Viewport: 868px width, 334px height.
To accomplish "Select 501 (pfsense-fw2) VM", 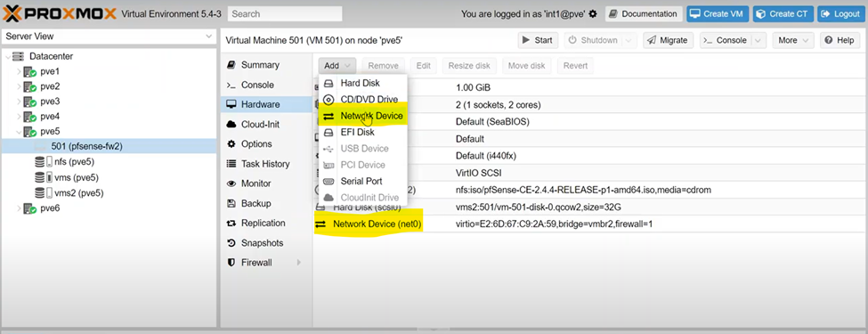I will click(109, 146).
